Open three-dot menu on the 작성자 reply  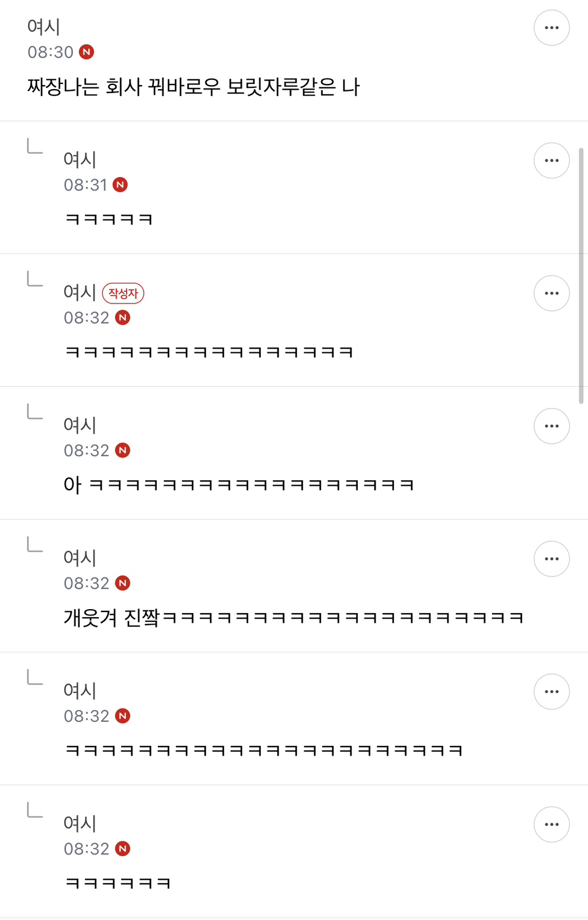[551, 293]
